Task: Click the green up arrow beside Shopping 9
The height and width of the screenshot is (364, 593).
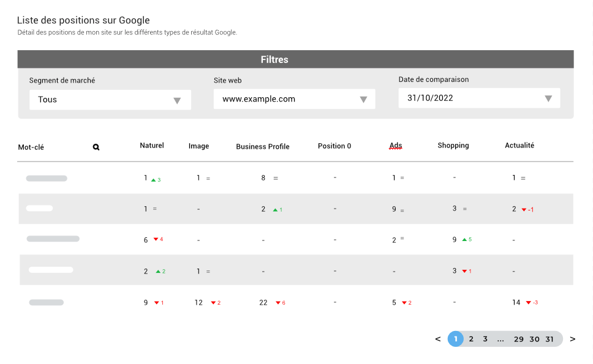Action: [x=464, y=239]
